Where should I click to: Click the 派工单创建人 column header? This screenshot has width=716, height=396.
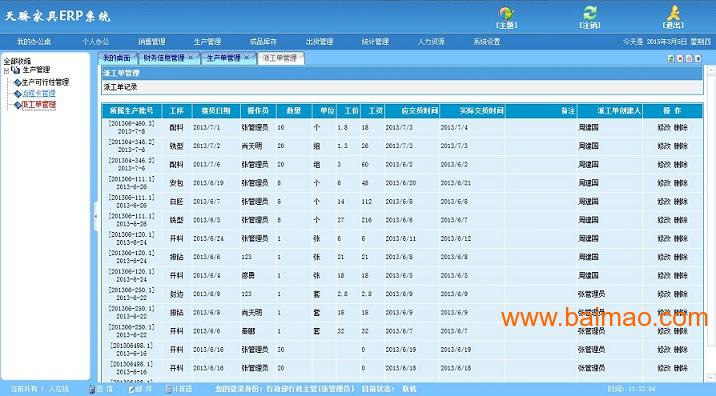point(610,111)
